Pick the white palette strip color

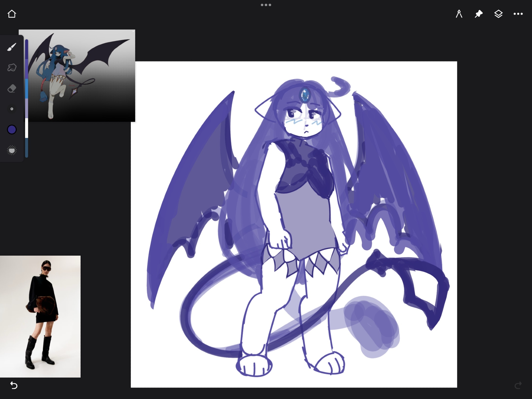[x=27, y=128]
